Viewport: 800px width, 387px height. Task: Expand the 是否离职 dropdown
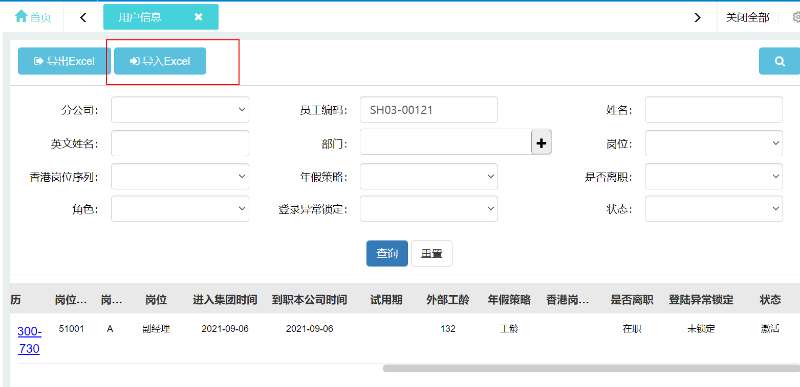[714, 176]
